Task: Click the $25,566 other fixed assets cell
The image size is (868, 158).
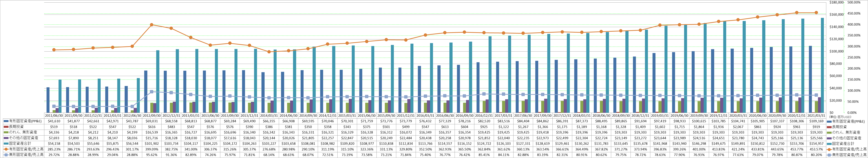Action: click(816, 138)
